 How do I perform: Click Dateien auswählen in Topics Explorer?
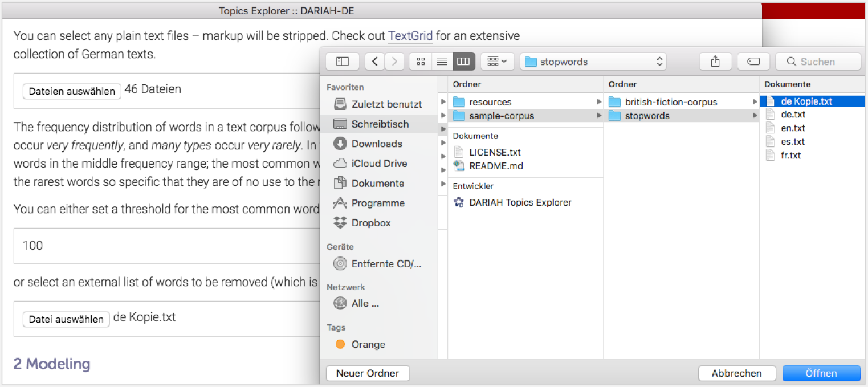72,91
